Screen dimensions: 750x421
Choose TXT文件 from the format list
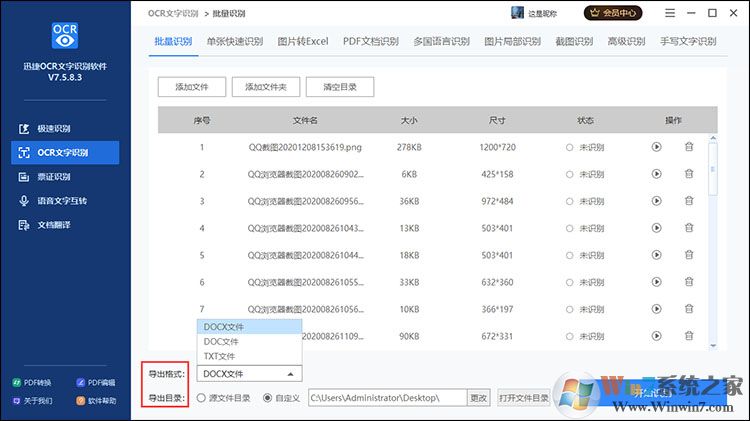[220, 356]
